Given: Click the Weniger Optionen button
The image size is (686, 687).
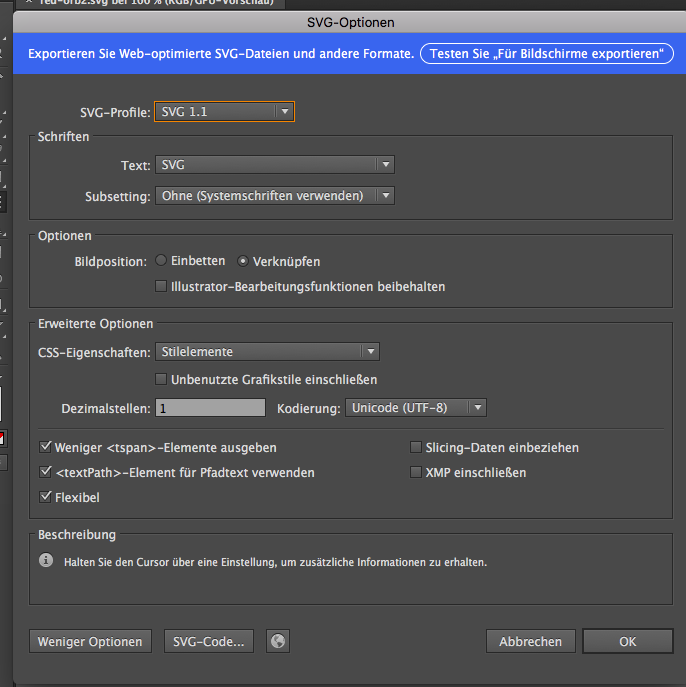Looking at the screenshot, I should click(90, 641).
